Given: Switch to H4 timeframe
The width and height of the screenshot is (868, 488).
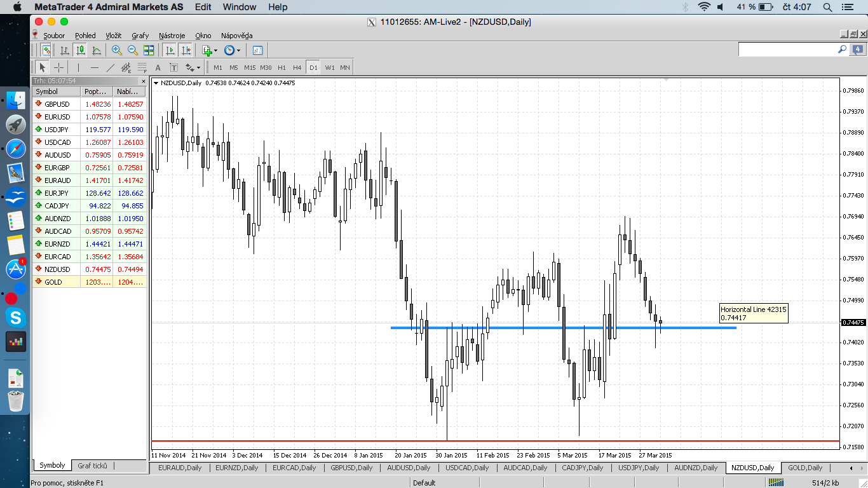Looking at the screenshot, I should [x=297, y=67].
